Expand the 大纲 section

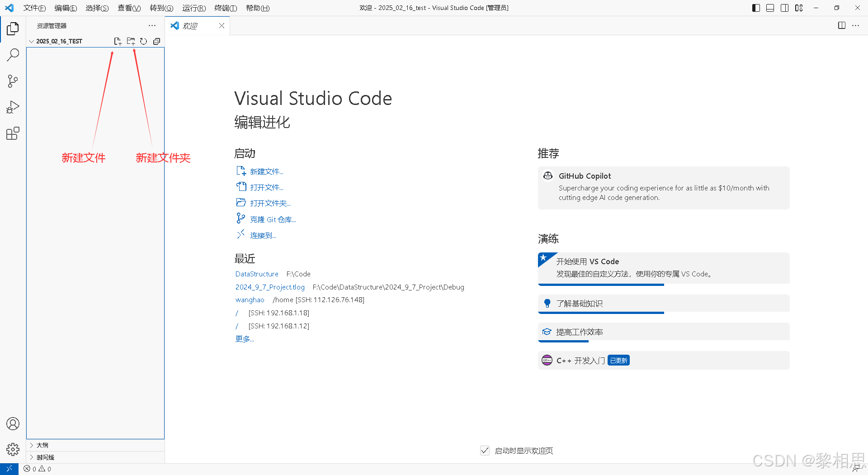[x=95, y=445]
